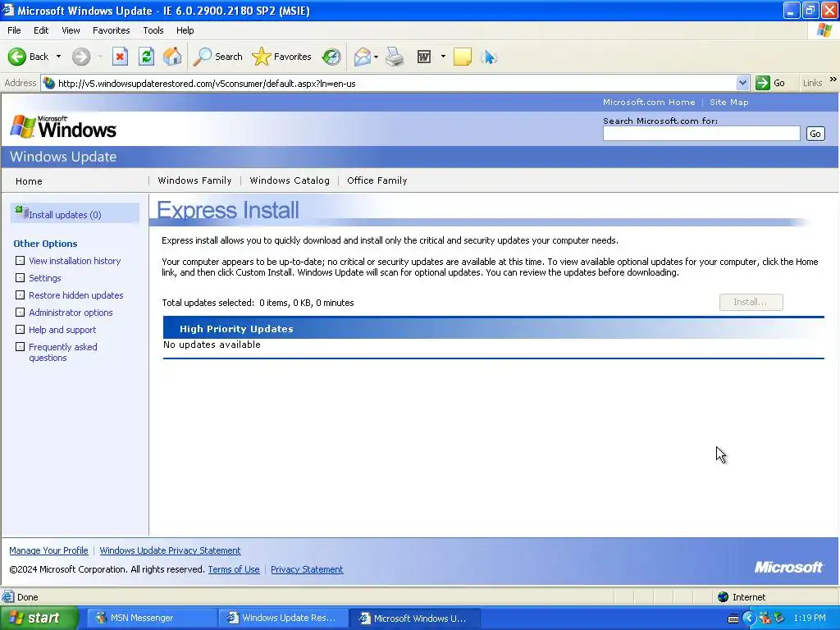Refresh the page with the Refresh icon

point(146,57)
